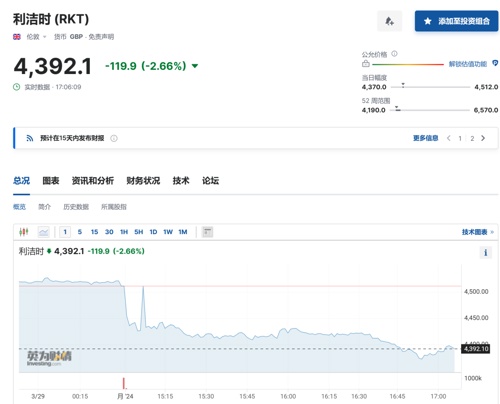Click the pro badge icon next to unlock link
Image resolution: width=500 pixels, height=404 pixels.
pyautogui.click(x=495, y=63)
